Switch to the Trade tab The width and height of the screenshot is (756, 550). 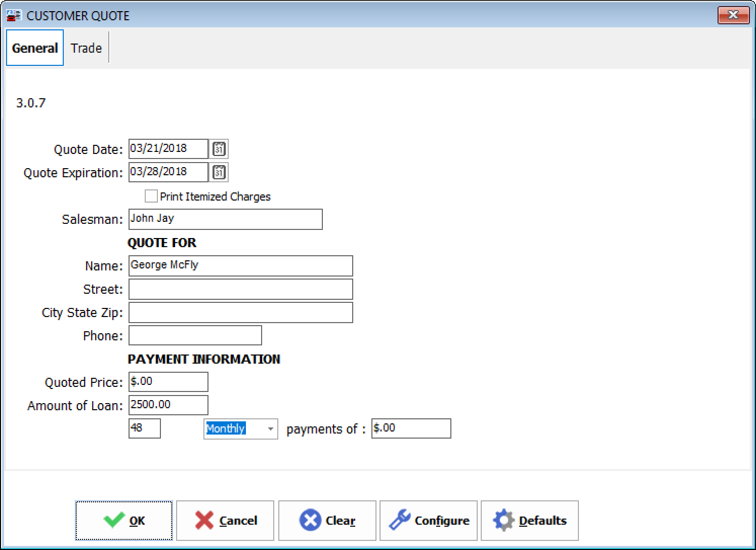pos(86,48)
